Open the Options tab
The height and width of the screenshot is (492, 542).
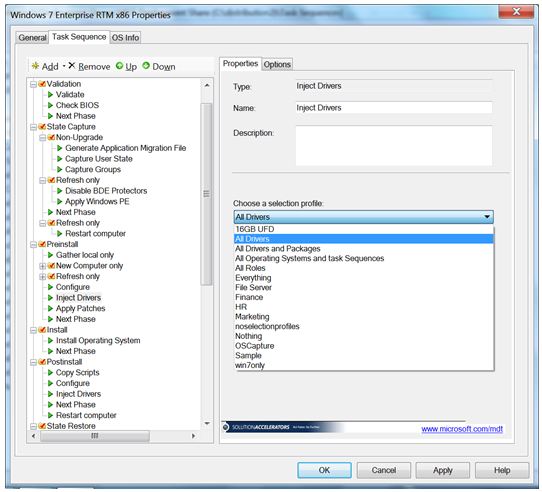(x=277, y=64)
